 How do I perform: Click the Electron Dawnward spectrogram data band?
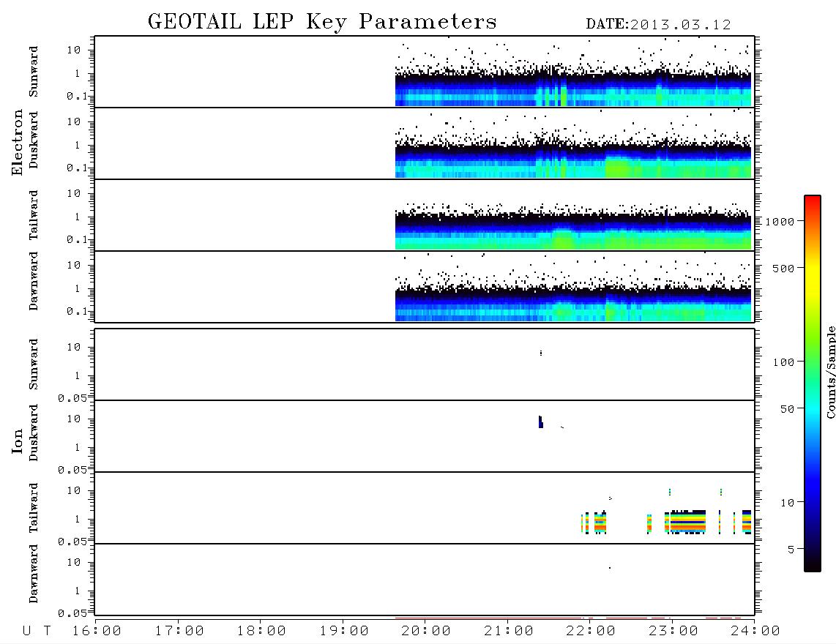pos(573,304)
